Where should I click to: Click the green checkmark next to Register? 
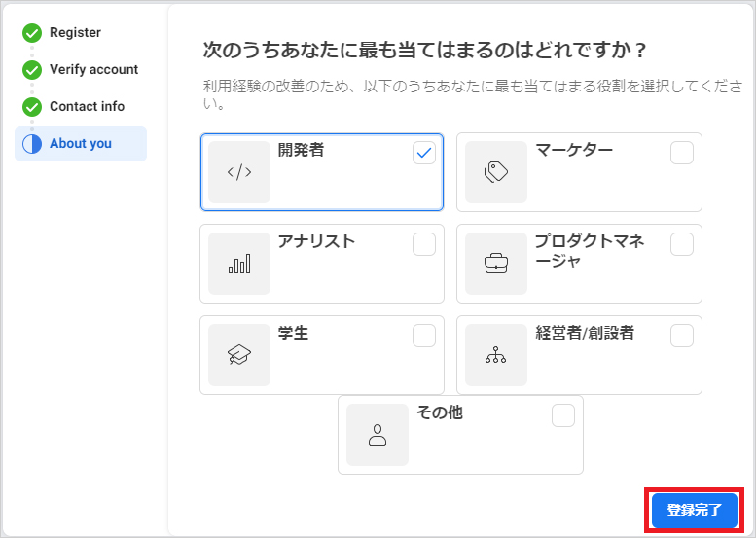[32, 33]
